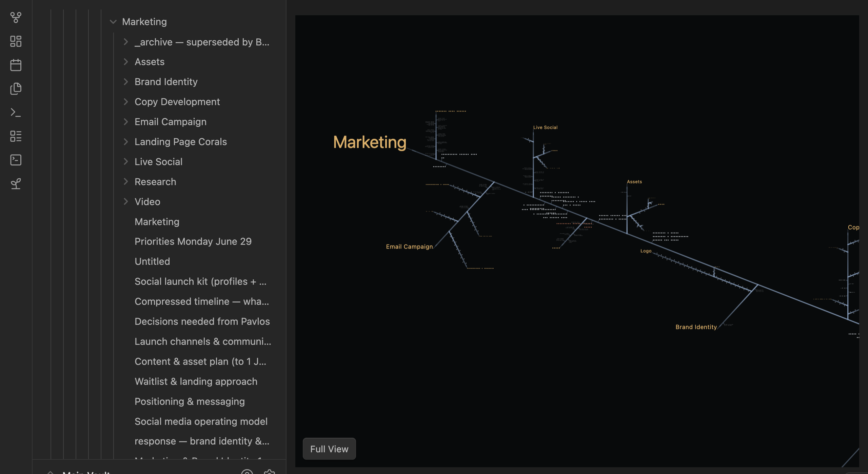Screen dimensions: 868x474
Task: Click the checklist layout icon in ribbon
Action: pos(16,136)
